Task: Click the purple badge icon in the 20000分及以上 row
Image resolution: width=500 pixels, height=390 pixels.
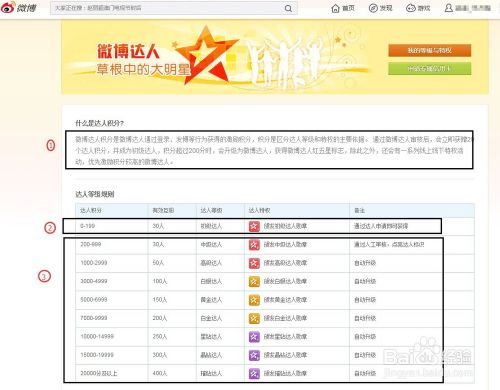Action: click(x=254, y=373)
